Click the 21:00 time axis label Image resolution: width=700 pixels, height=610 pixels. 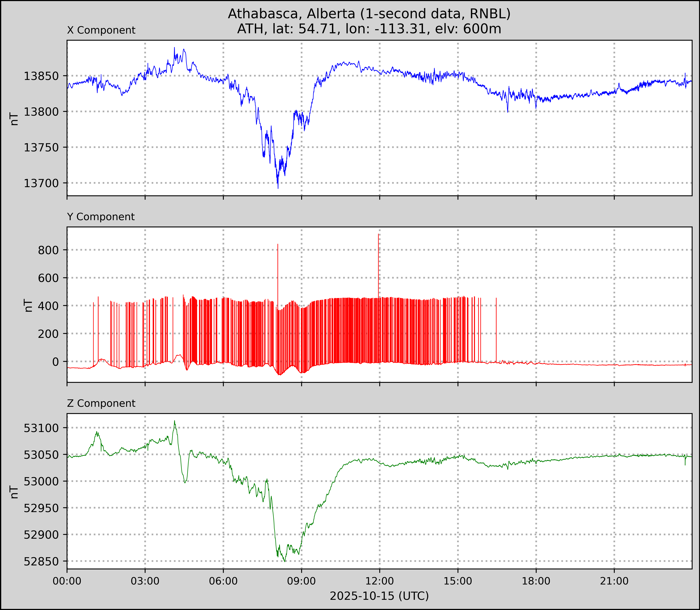coord(614,581)
